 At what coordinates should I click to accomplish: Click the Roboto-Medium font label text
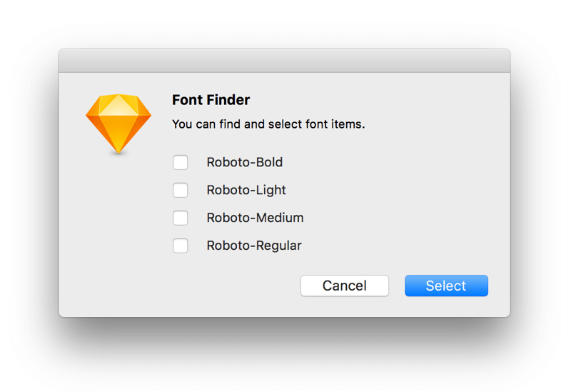255,218
